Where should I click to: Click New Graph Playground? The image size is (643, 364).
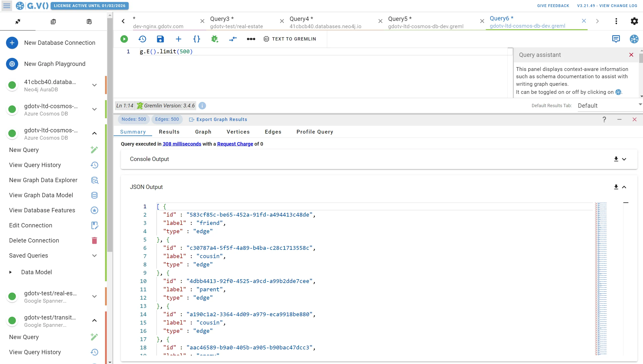pyautogui.click(x=53, y=64)
